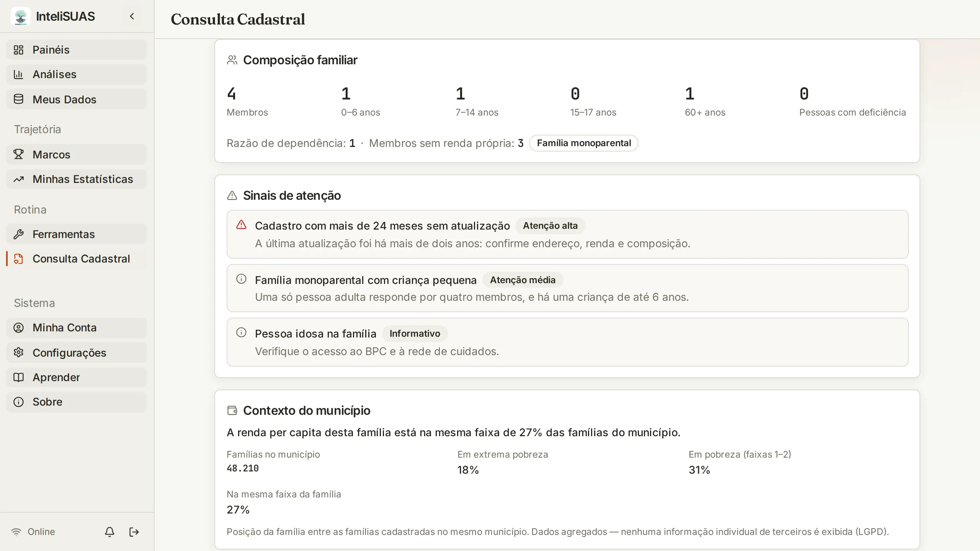This screenshot has height=551, width=980.
Task: Click the Marcos trophy icon
Action: click(18, 155)
